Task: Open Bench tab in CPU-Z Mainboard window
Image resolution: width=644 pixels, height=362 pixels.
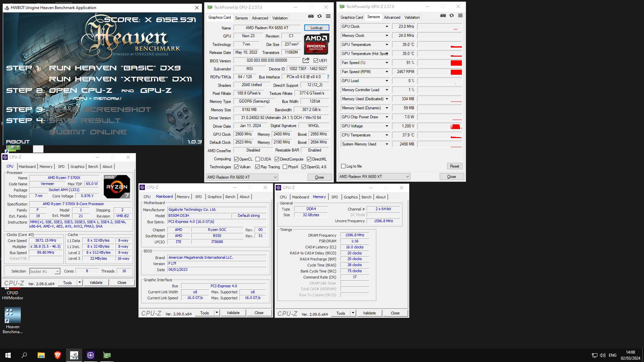Action: [230, 197]
